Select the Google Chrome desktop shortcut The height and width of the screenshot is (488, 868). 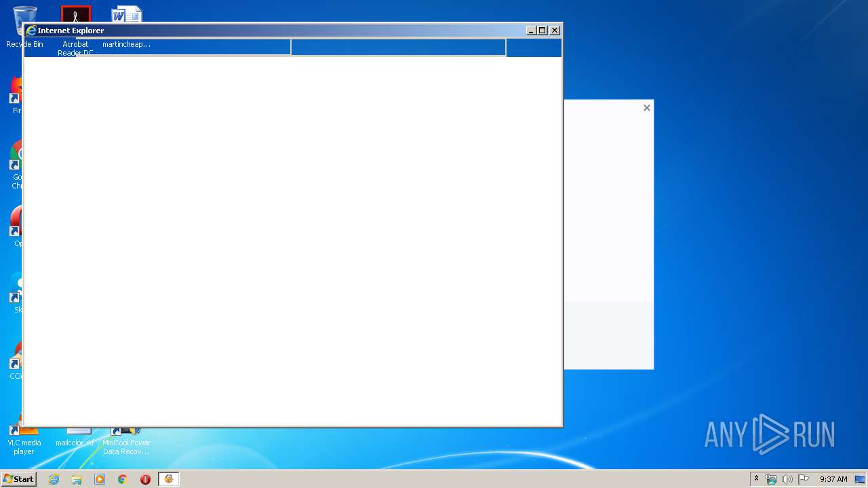pyautogui.click(x=15, y=165)
